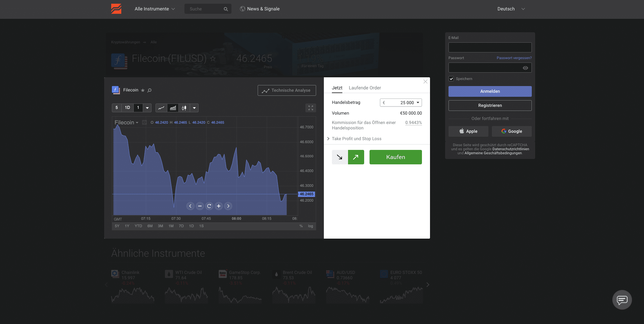This screenshot has height=324, width=644.
Task: Select the sell down-arrow direction button
Action: coord(340,157)
